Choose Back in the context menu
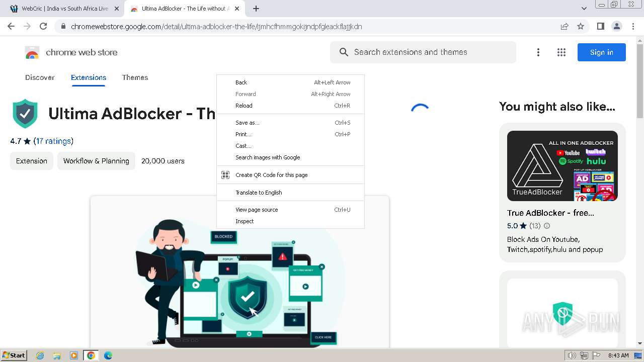The image size is (644, 362). coord(290,82)
